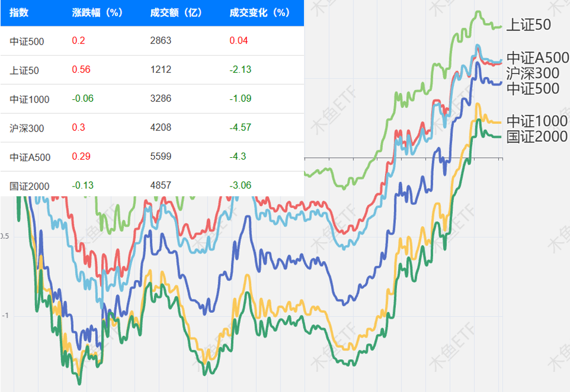Choose the 中证A500 table row name

(x=30, y=157)
